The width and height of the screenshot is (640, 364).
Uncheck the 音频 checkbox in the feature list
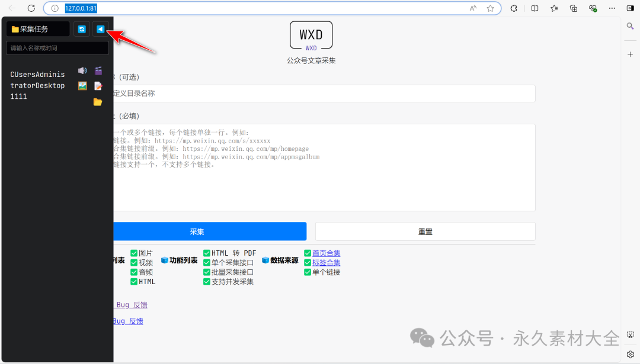134,272
